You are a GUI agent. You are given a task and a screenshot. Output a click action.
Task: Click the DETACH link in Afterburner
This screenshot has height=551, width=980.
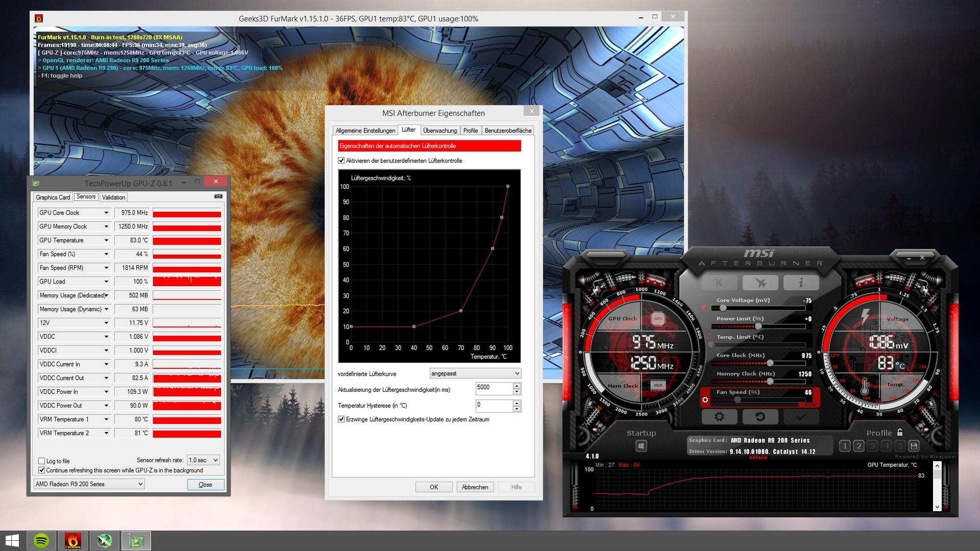tap(758, 458)
